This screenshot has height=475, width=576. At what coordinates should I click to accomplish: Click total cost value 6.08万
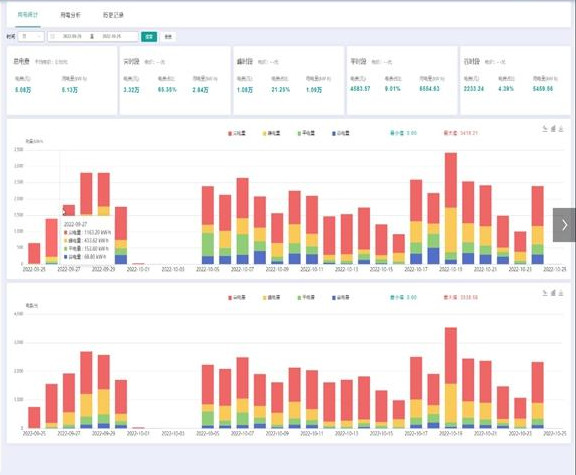(x=23, y=90)
